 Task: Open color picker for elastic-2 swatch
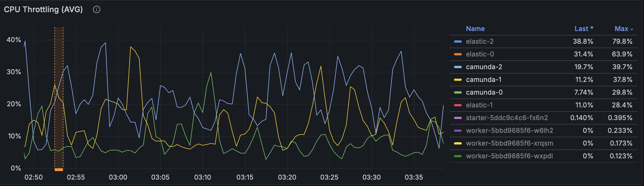point(458,42)
